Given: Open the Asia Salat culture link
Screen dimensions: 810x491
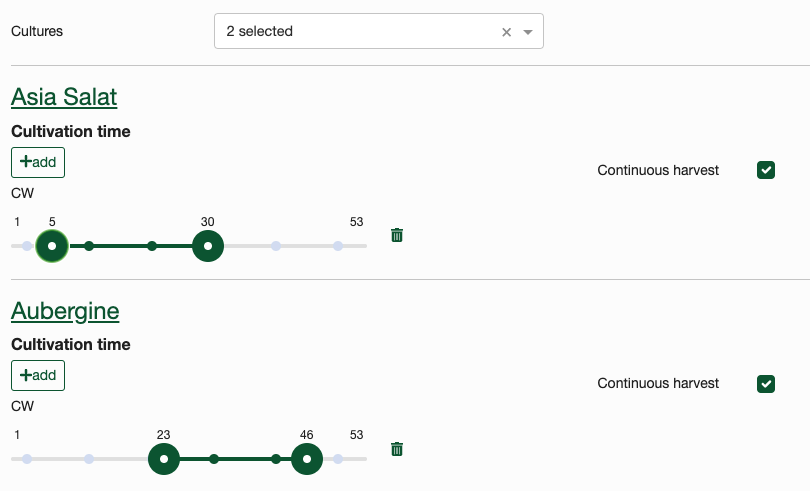Looking at the screenshot, I should click(64, 97).
